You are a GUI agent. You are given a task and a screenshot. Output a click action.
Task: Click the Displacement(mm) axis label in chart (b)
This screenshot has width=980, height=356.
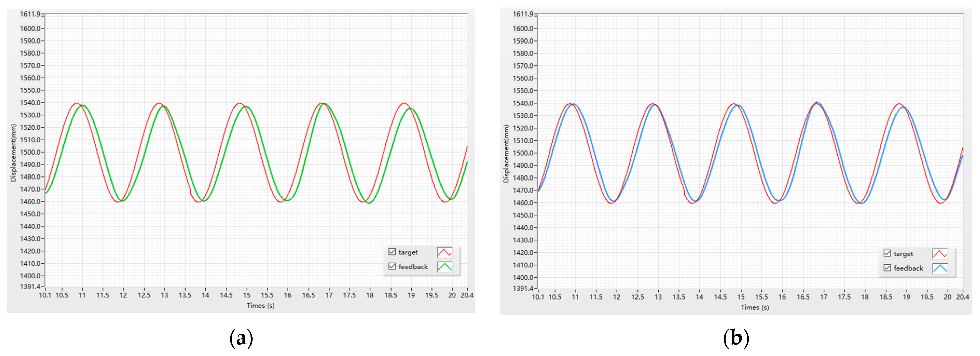[506, 153]
